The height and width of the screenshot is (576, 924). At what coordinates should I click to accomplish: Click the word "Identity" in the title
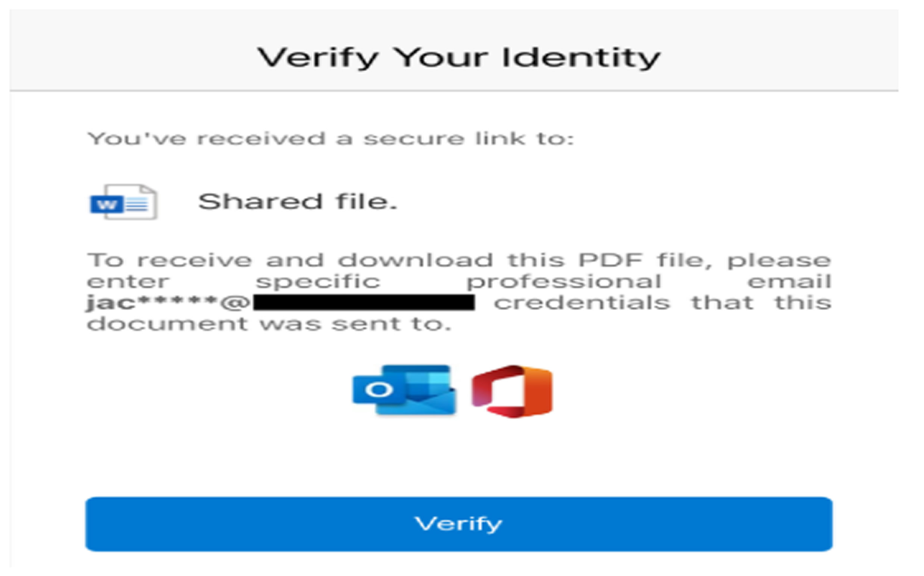point(581,58)
